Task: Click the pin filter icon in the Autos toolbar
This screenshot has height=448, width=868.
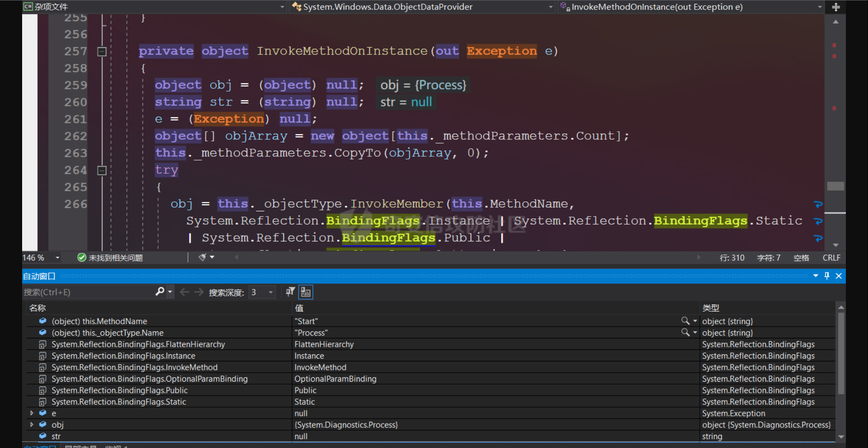Action: coord(290,292)
